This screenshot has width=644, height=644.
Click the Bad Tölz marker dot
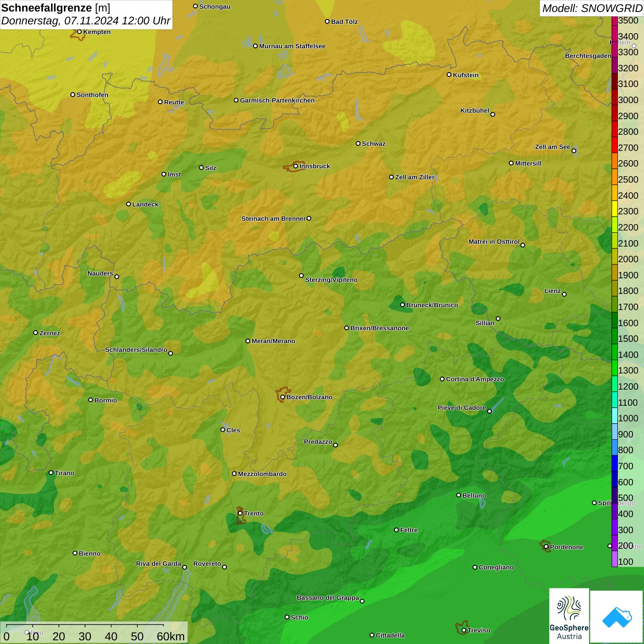[327, 21]
